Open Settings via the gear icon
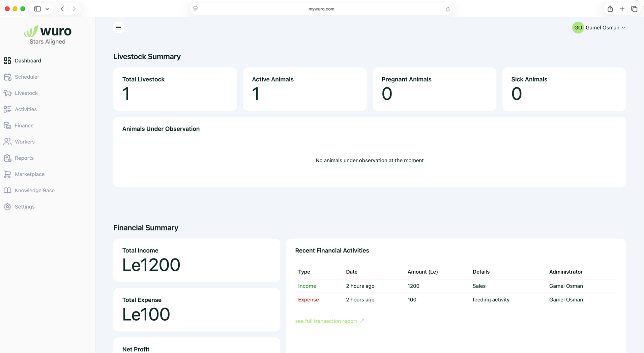644x353 pixels. 7,207
